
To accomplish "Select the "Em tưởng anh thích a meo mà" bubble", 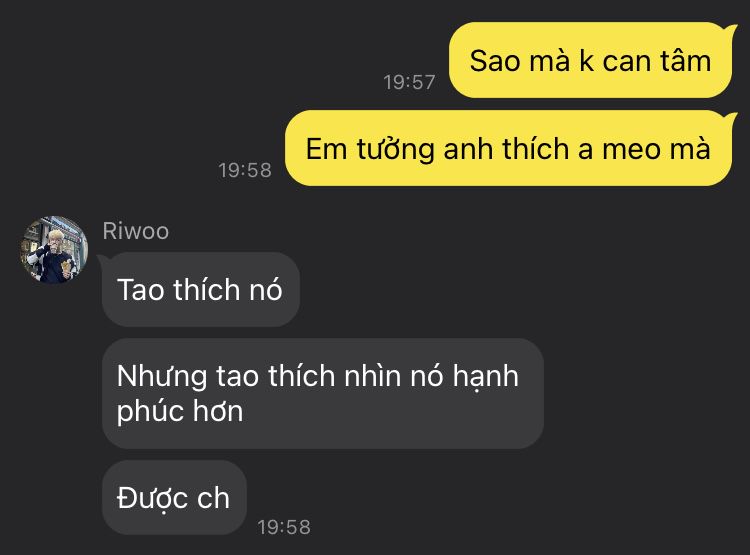I will pos(509,148).
